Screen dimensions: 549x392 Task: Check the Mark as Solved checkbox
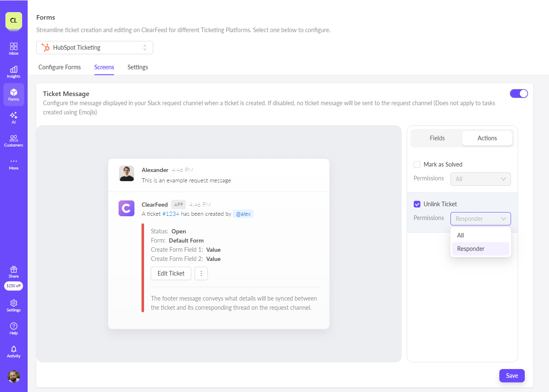click(417, 164)
